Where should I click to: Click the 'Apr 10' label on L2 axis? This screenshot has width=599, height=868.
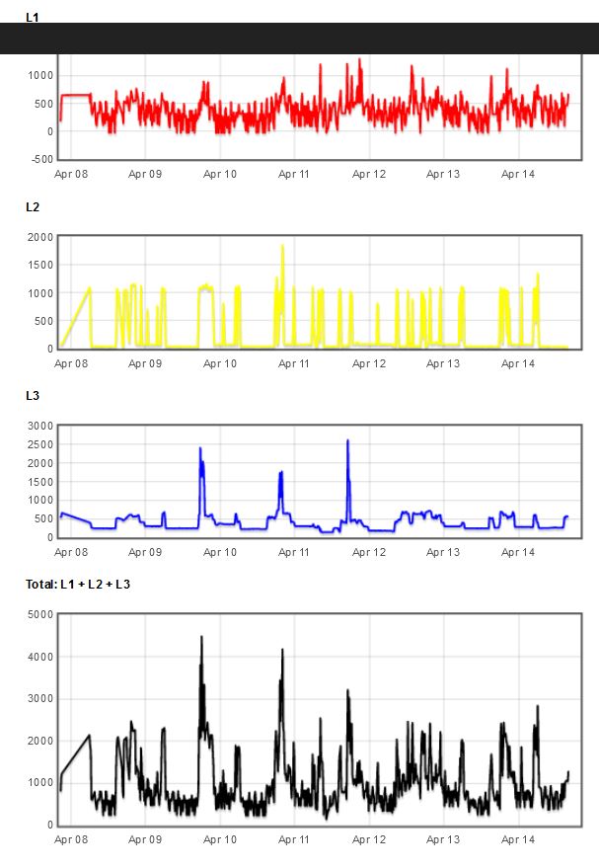(x=220, y=363)
